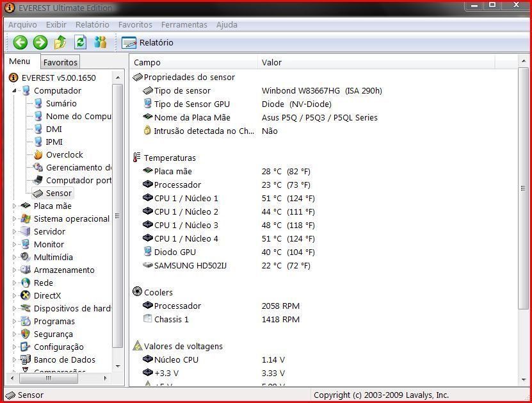Click the Segurança shield icon
The height and width of the screenshot is (403, 532).
pos(26,334)
